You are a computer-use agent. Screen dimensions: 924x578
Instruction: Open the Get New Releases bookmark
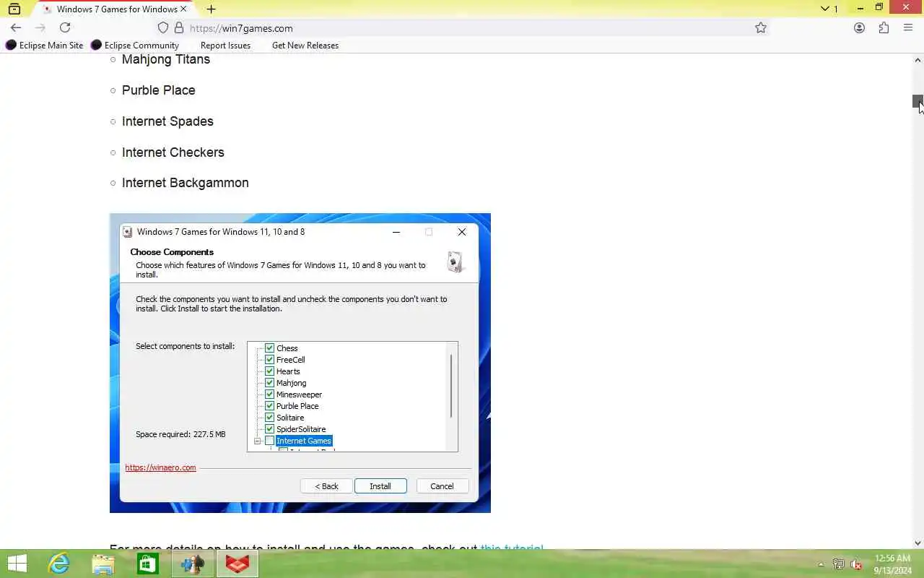(305, 45)
